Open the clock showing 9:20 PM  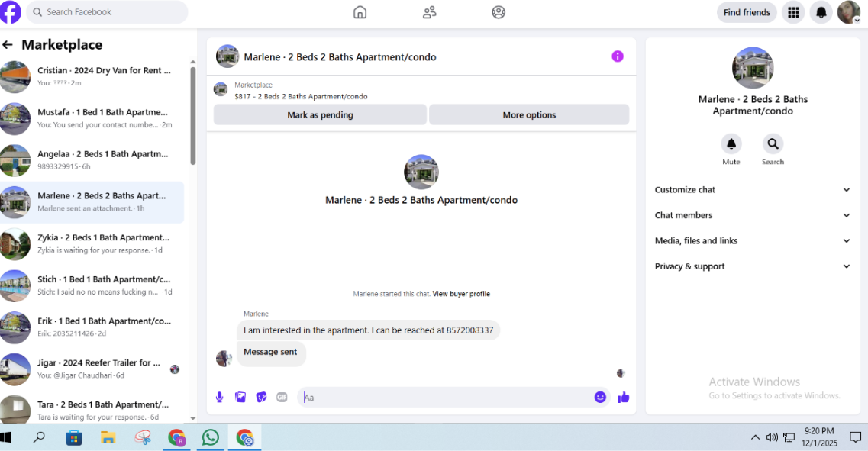click(819, 437)
